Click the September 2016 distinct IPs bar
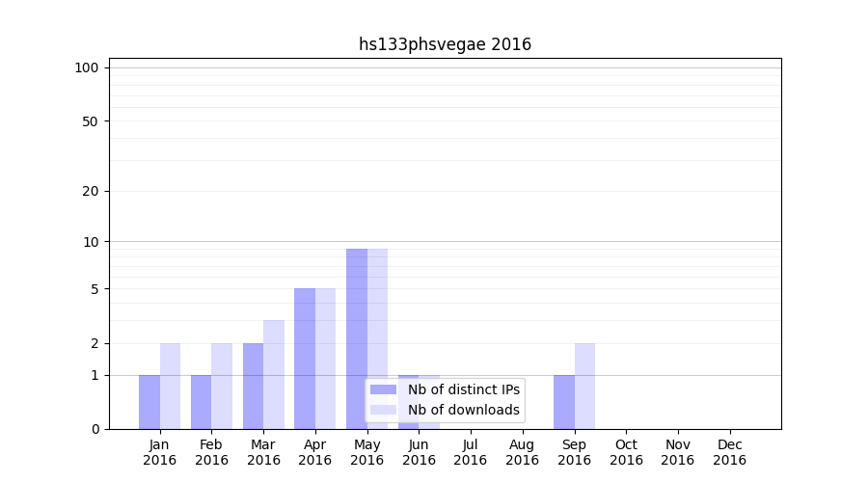Screen dimensions: 868x482 click(563, 402)
